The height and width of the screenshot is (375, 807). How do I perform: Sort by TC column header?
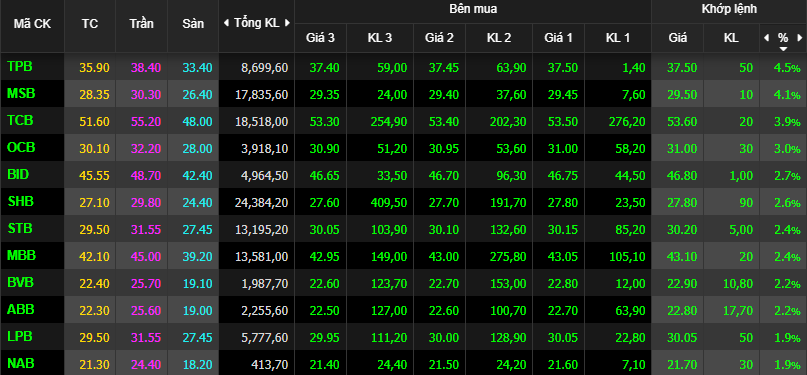coord(90,24)
